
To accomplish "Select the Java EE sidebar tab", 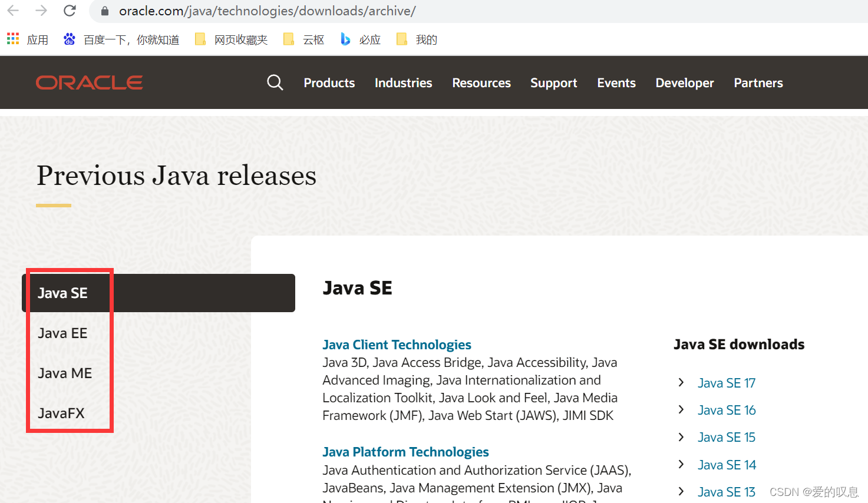I will tap(62, 333).
